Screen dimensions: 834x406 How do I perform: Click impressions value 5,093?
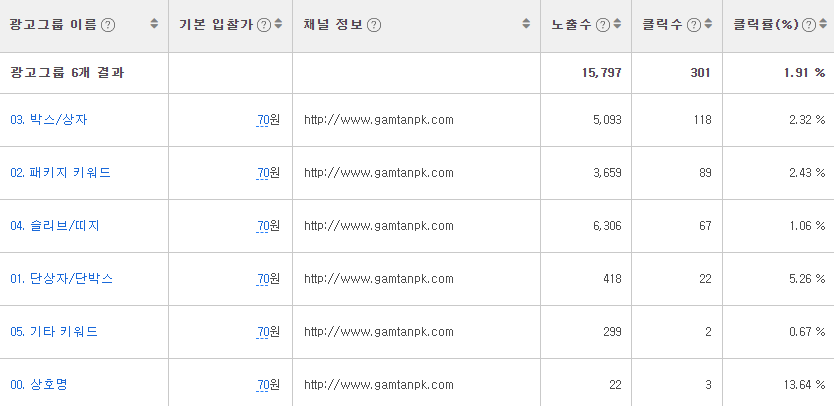coord(607,120)
